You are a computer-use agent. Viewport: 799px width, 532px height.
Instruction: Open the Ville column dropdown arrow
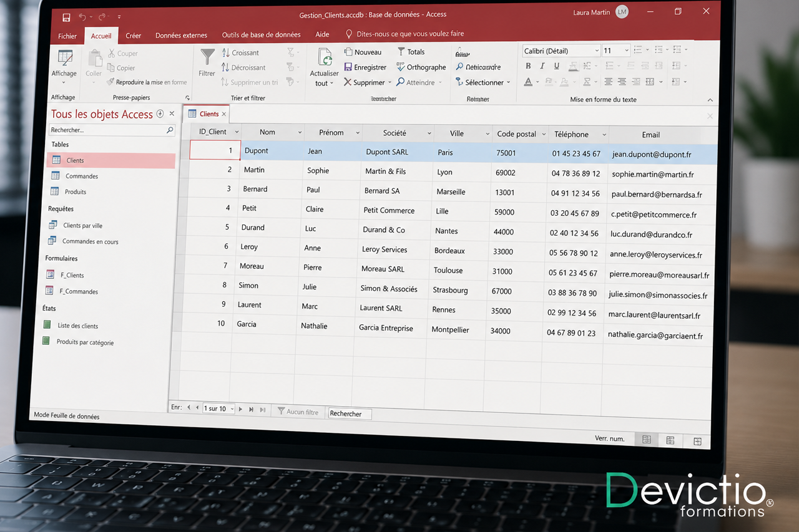coord(488,134)
